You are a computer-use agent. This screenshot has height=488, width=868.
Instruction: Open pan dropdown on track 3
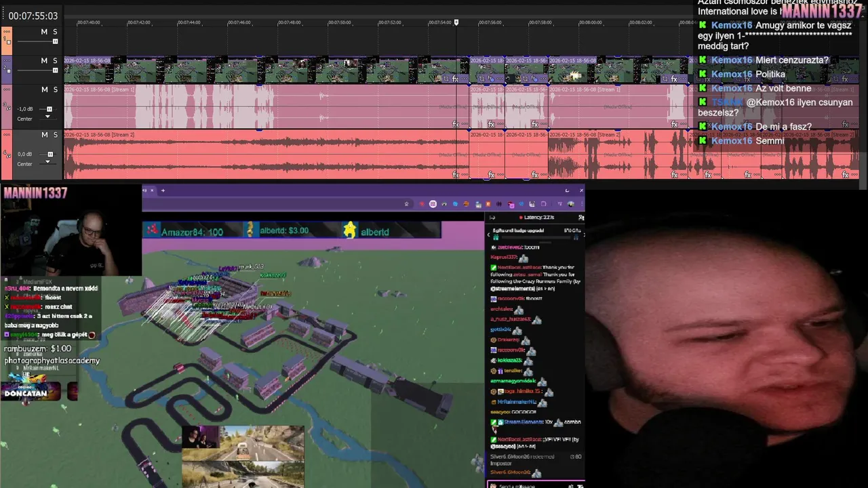47,117
